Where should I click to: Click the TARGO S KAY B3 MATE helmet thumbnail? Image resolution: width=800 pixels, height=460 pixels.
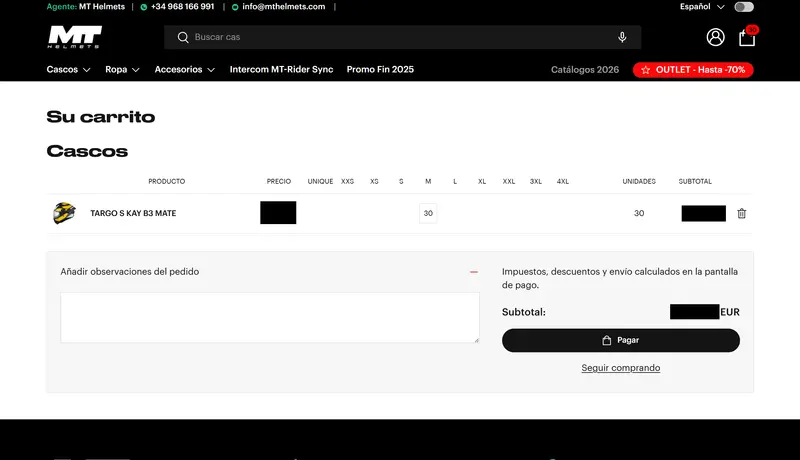coord(64,213)
